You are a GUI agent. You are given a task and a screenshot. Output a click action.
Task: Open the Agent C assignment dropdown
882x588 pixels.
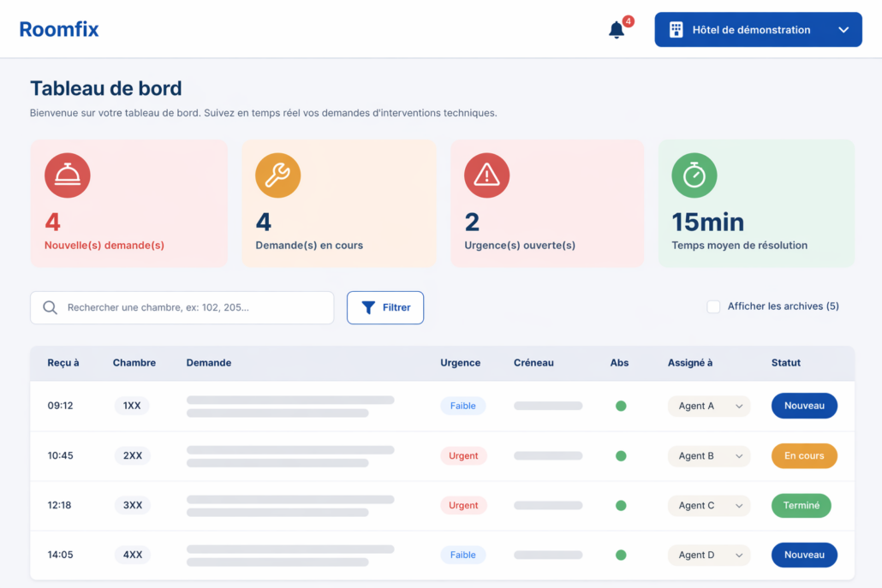point(708,506)
